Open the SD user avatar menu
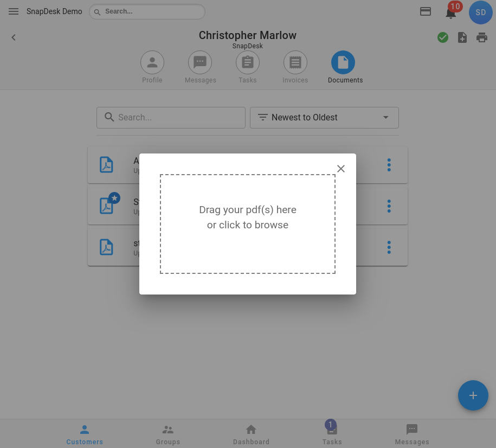This screenshot has height=448, width=496. [480, 12]
